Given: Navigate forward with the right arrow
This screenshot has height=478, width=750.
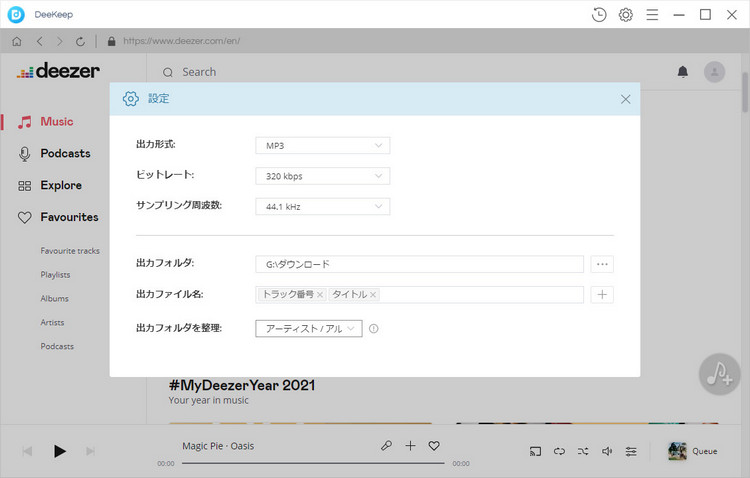Looking at the screenshot, I should [x=60, y=42].
